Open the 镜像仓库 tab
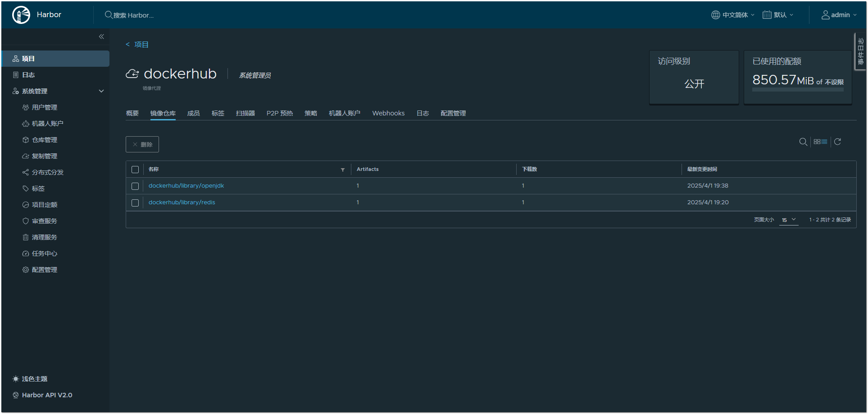Image resolution: width=868 pixels, height=414 pixels. pyautogui.click(x=163, y=113)
